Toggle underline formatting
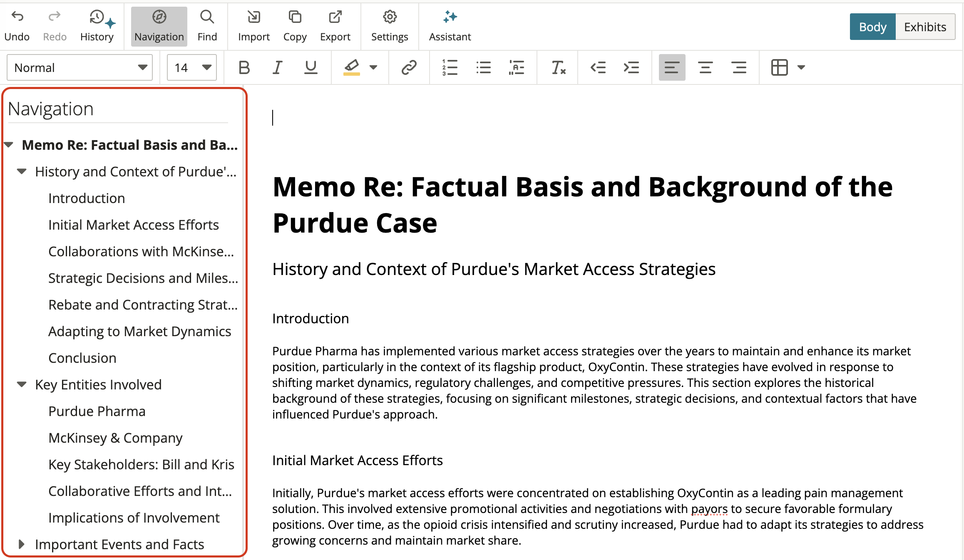The width and height of the screenshot is (964, 560). click(x=311, y=67)
